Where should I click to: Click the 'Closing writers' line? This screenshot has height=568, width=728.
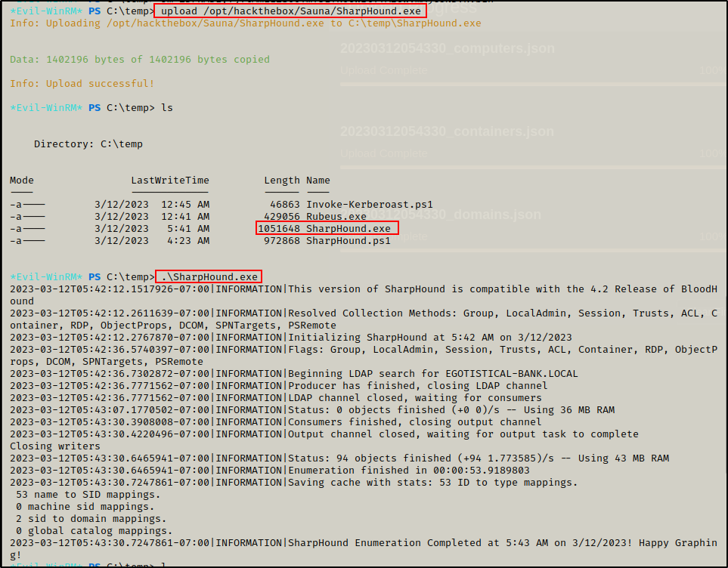54,446
